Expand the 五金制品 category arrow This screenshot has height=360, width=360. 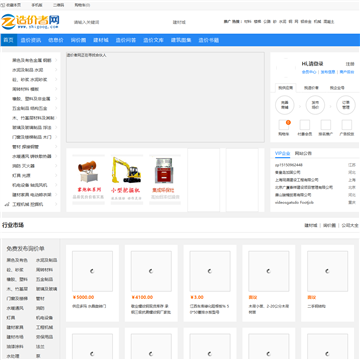point(56,108)
